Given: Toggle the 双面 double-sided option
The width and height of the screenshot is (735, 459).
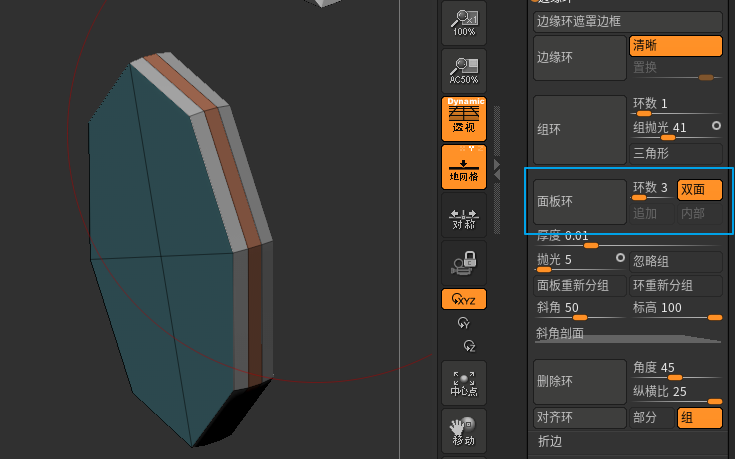Looking at the screenshot, I should tap(699, 190).
